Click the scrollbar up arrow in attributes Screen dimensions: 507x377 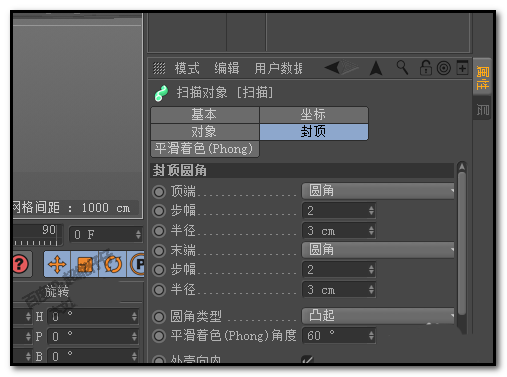point(462,166)
